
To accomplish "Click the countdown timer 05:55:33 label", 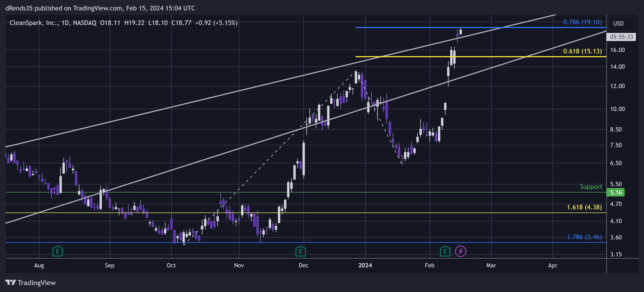I will 621,37.
